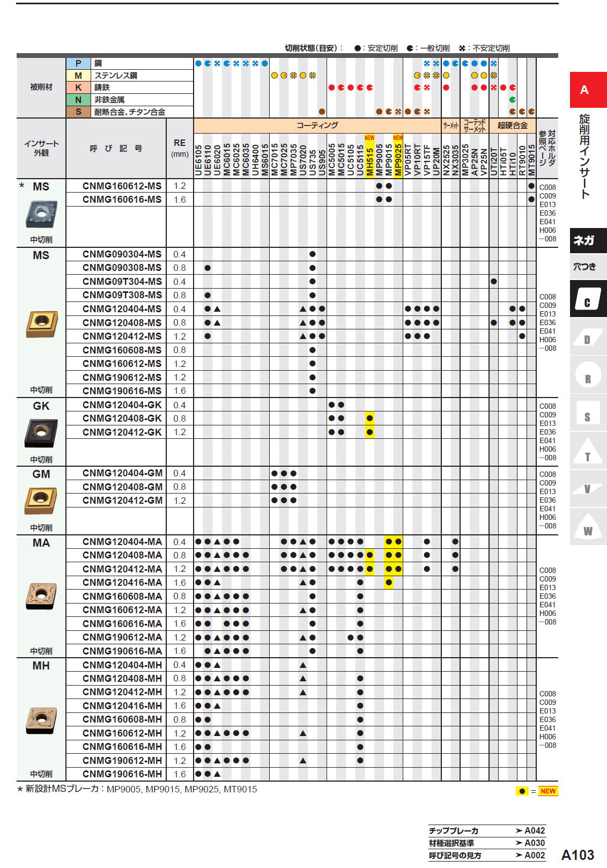This screenshot has height=868, width=607.
Task: Select row CNMG120412-GK
Action: pyautogui.click(x=301, y=432)
